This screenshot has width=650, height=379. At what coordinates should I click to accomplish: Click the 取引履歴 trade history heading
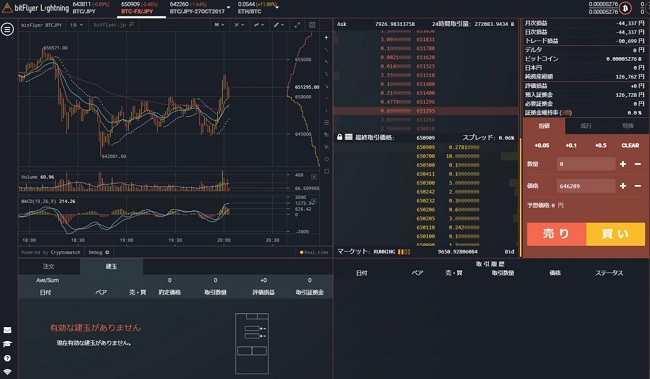pos(490,264)
